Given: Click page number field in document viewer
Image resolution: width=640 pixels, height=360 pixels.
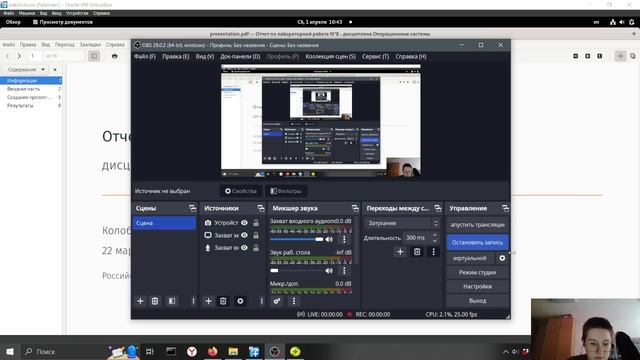Looking at the screenshot, I should click(34, 56).
